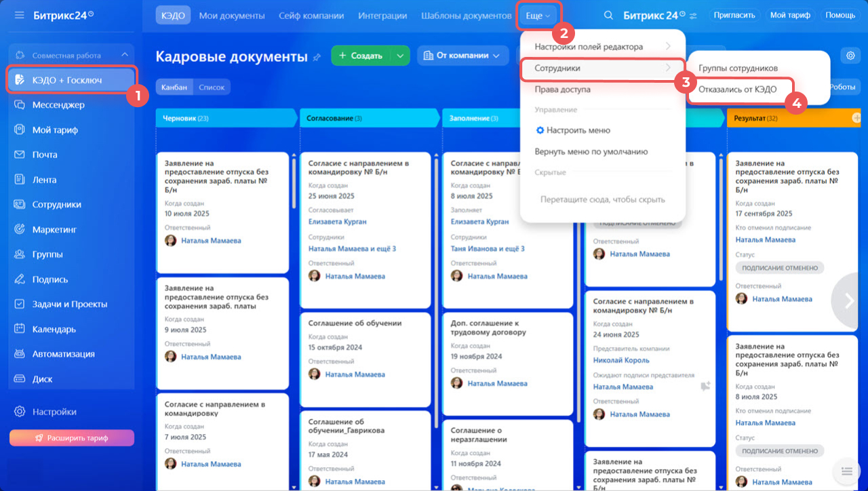Open the Мои документы tab

[232, 15]
